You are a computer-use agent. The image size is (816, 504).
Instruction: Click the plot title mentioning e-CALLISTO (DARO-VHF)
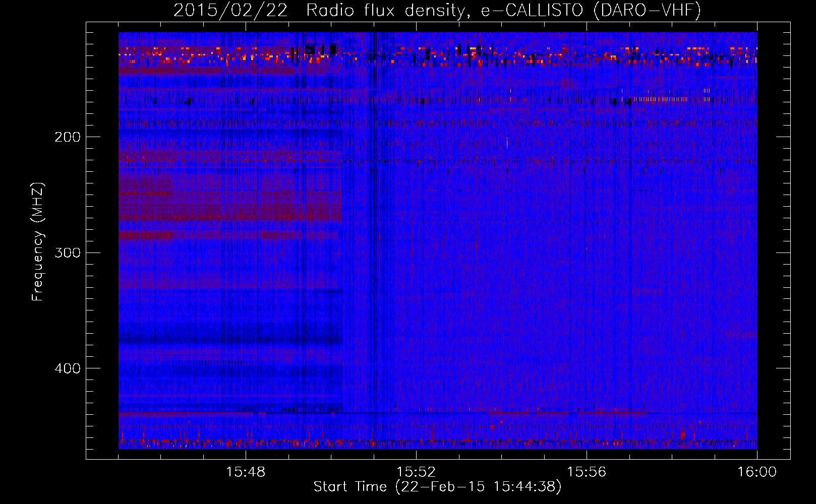pos(437,10)
